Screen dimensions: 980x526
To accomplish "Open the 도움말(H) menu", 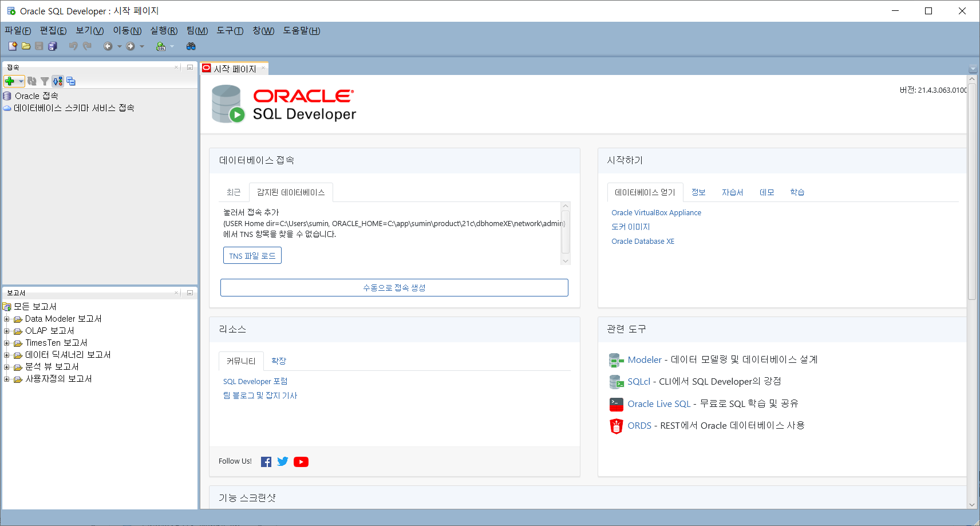I will click(302, 30).
